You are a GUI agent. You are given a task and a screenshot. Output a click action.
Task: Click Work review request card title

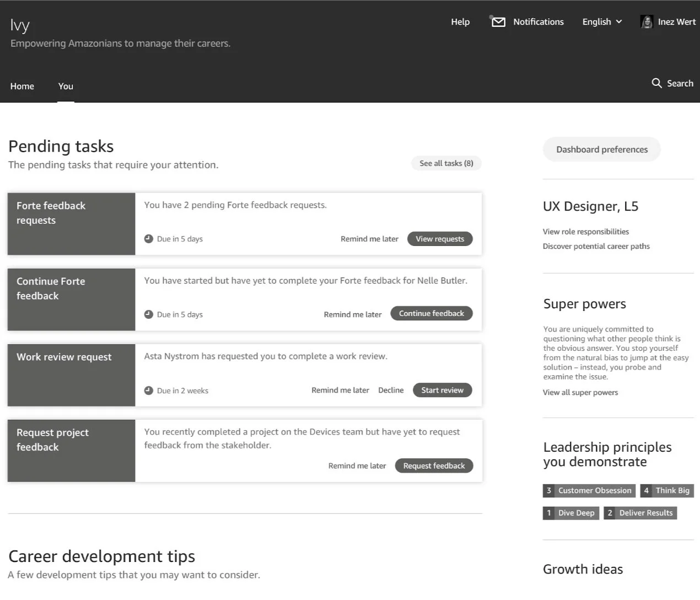(64, 357)
